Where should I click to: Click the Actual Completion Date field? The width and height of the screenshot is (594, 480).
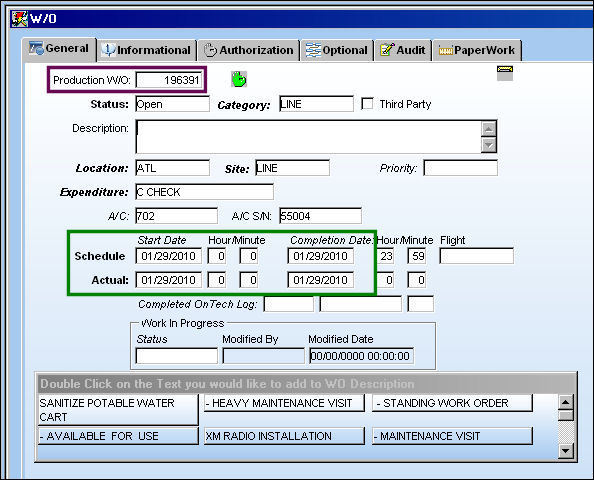tap(320, 280)
